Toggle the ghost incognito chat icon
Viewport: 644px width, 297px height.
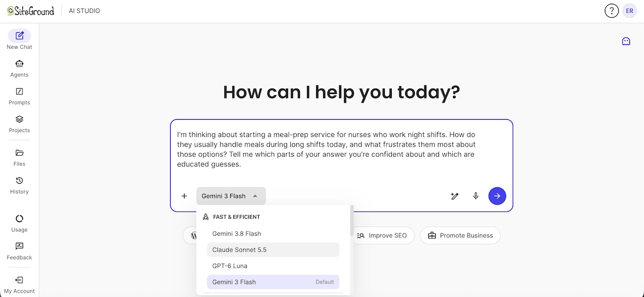click(x=626, y=41)
